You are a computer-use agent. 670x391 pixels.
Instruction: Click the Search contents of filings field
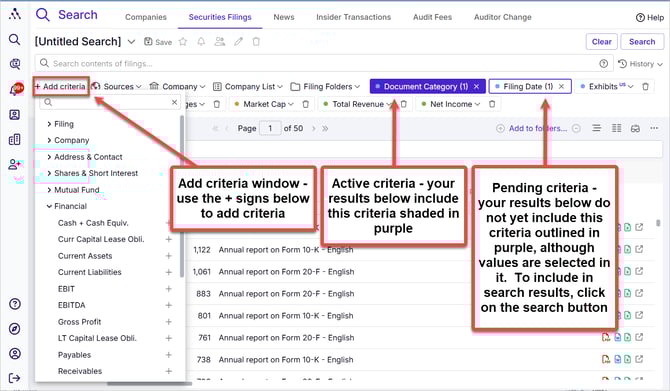click(324, 64)
